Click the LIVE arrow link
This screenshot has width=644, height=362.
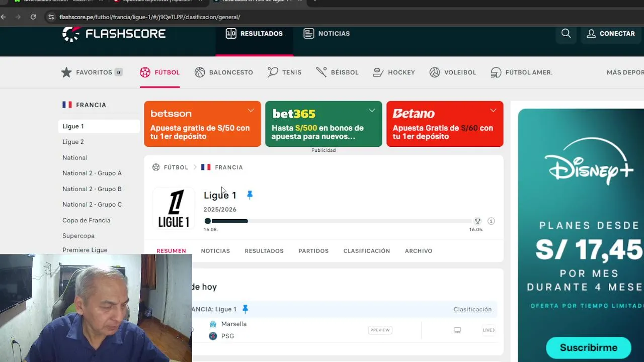[489, 330]
